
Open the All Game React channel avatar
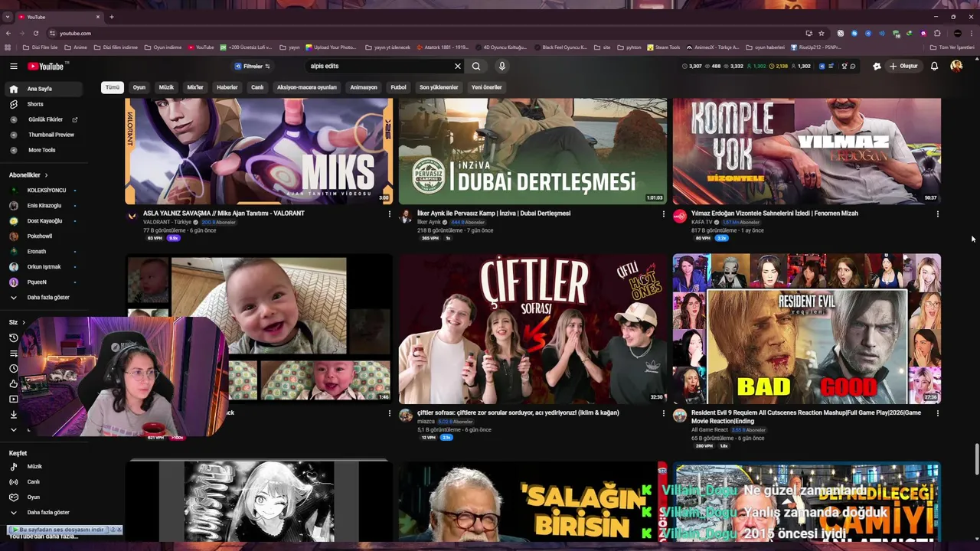pyautogui.click(x=679, y=416)
